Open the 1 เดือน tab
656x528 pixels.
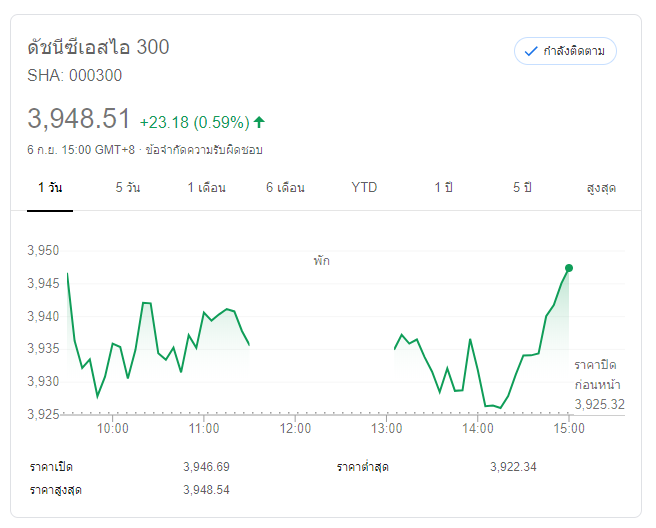tap(206, 188)
